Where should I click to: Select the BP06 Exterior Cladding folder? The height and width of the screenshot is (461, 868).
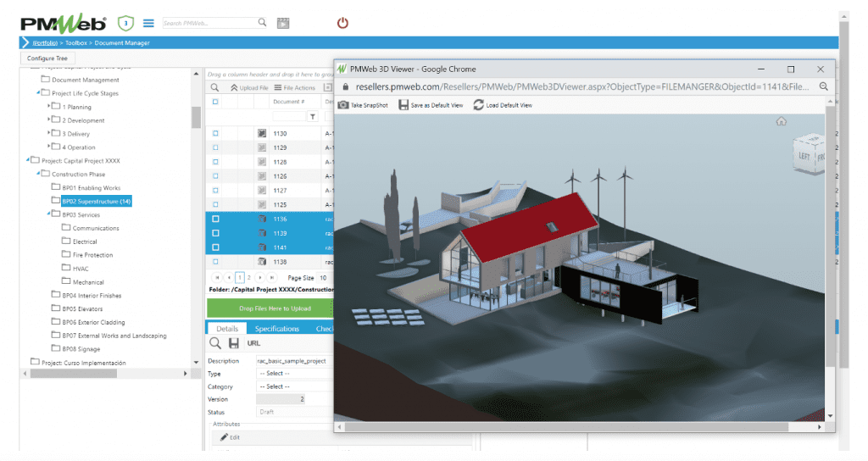[93, 322]
